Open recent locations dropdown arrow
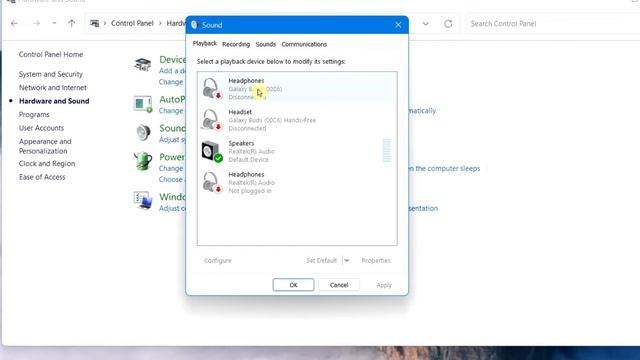Viewport: 640px width, 360px height. (x=54, y=23)
